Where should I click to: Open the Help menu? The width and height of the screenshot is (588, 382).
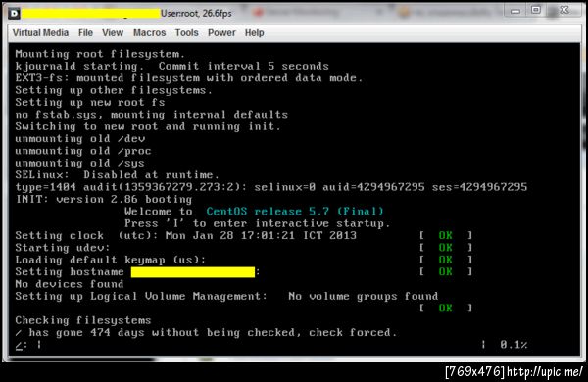pos(254,33)
